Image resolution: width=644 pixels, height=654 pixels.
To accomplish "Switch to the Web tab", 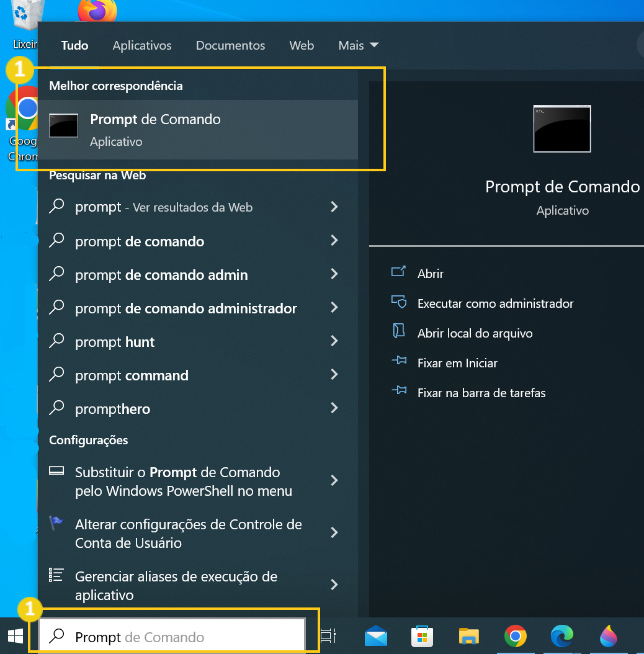I will [x=302, y=45].
